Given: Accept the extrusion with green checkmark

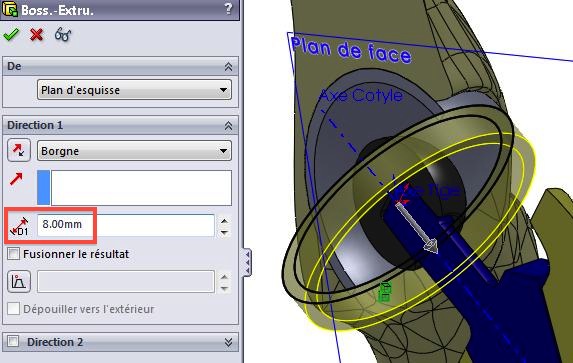Looking at the screenshot, I should pos(11,35).
